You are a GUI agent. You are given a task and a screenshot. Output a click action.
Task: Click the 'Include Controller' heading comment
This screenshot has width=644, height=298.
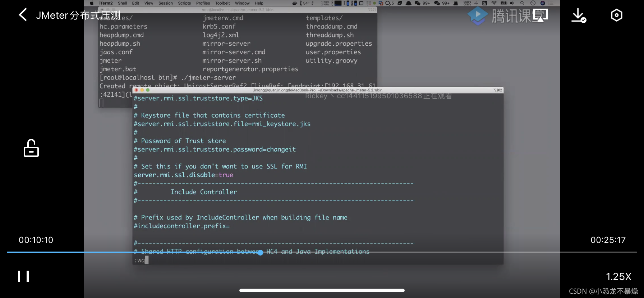(204, 192)
